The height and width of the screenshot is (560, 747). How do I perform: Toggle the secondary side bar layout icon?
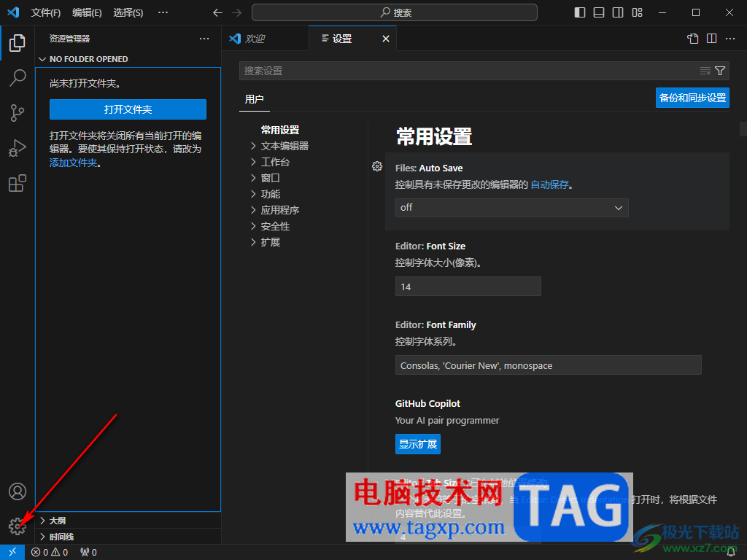tap(618, 12)
